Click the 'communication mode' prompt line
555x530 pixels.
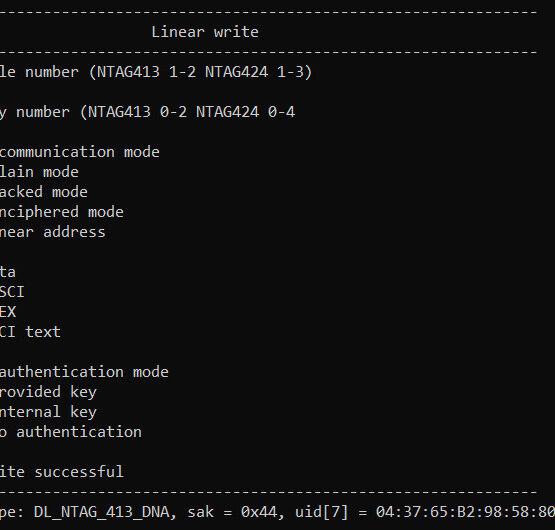(80, 152)
